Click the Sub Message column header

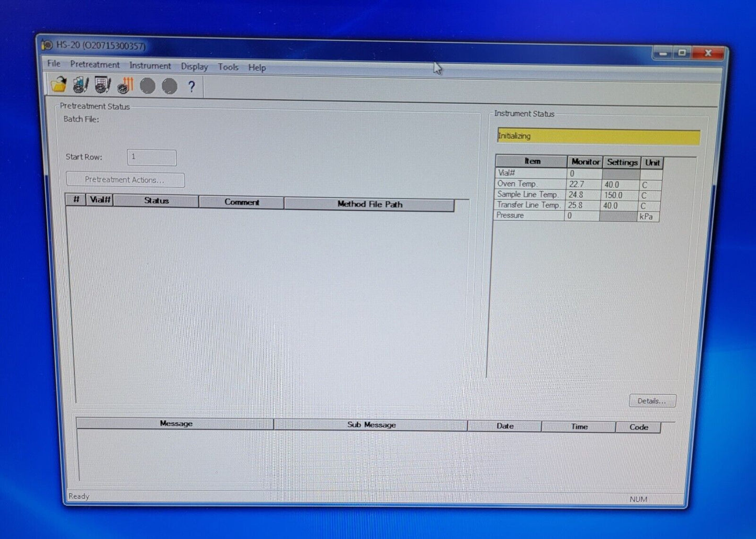tap(371, 425)
